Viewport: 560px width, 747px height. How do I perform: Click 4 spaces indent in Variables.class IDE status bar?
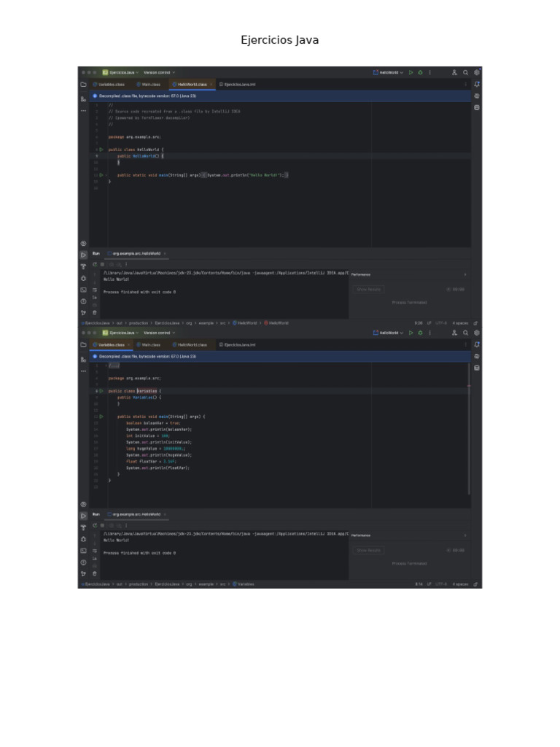(x=461, y=584)
